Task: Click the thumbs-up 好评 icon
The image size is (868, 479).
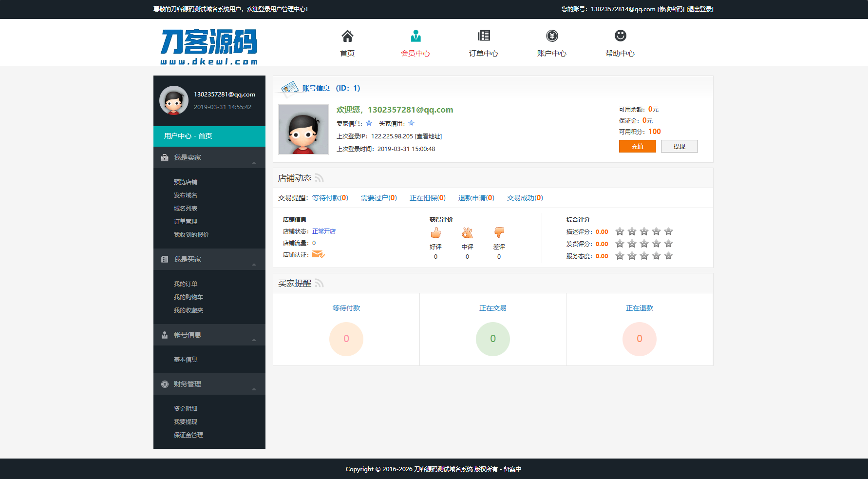Action: (x=435, y=233)
